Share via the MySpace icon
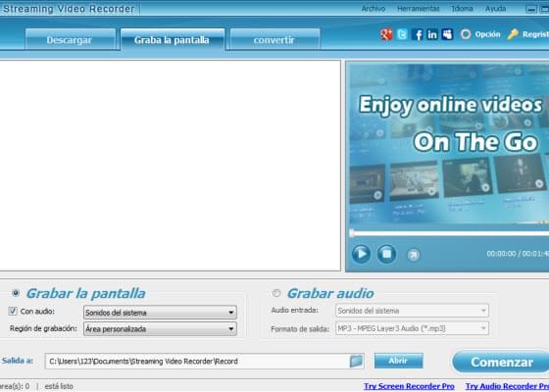The image size is (549, 392). click(x=447, y=34)
